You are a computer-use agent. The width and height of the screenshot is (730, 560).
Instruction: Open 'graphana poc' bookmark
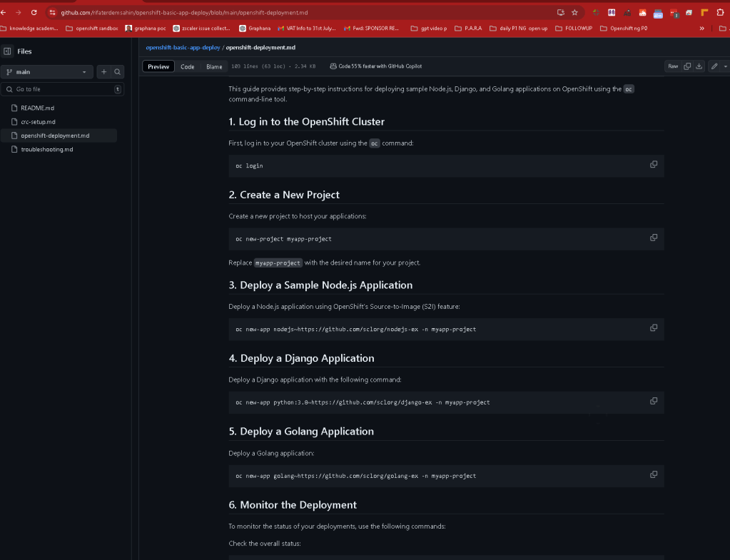click(146, 29)
